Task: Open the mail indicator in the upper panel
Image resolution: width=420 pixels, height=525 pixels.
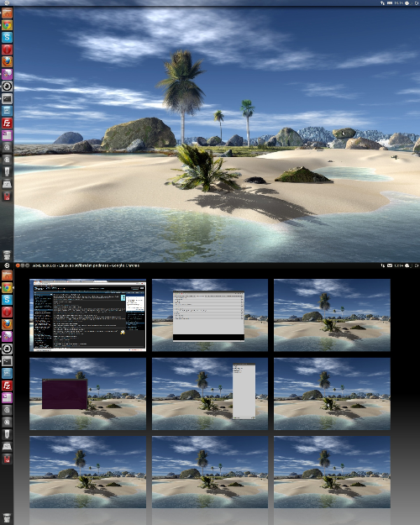Action: pyautogui.click(x=390, y=3)
